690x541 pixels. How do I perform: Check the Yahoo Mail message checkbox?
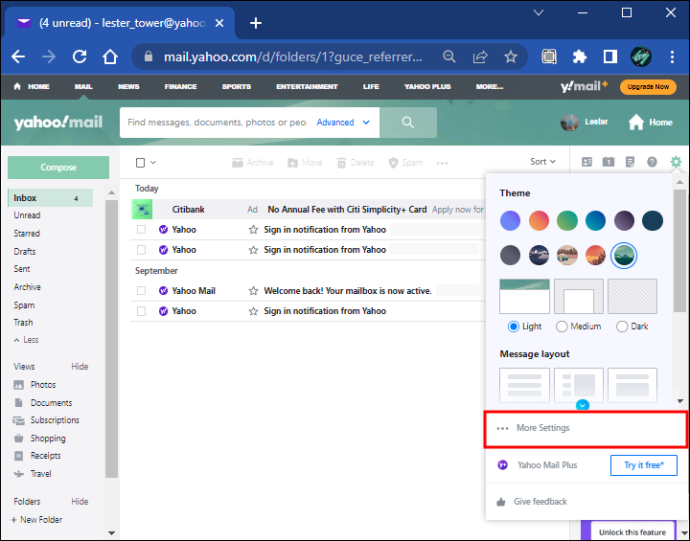(141, 291)
